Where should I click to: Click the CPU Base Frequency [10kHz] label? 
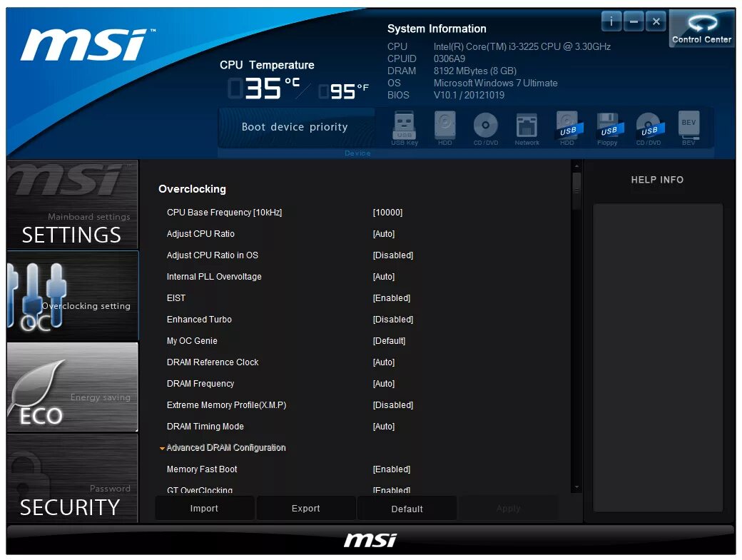(x=224, y=213)
